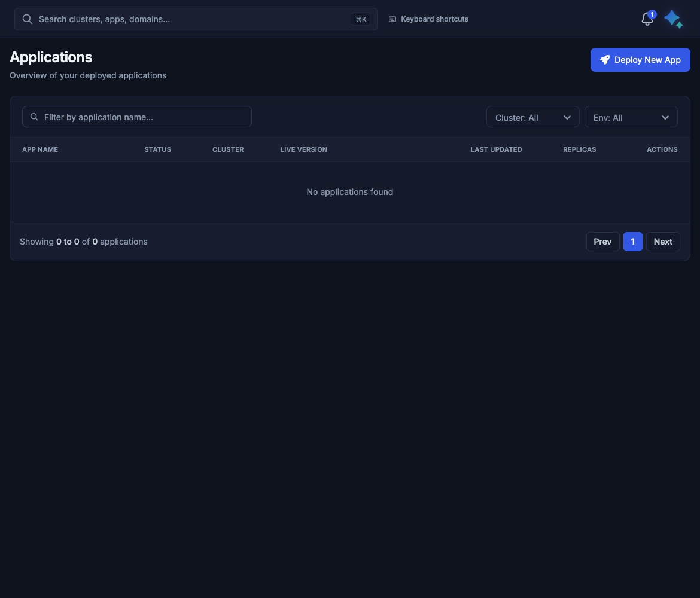Go to the Prev page
The image size is (700, 598).
602,242
